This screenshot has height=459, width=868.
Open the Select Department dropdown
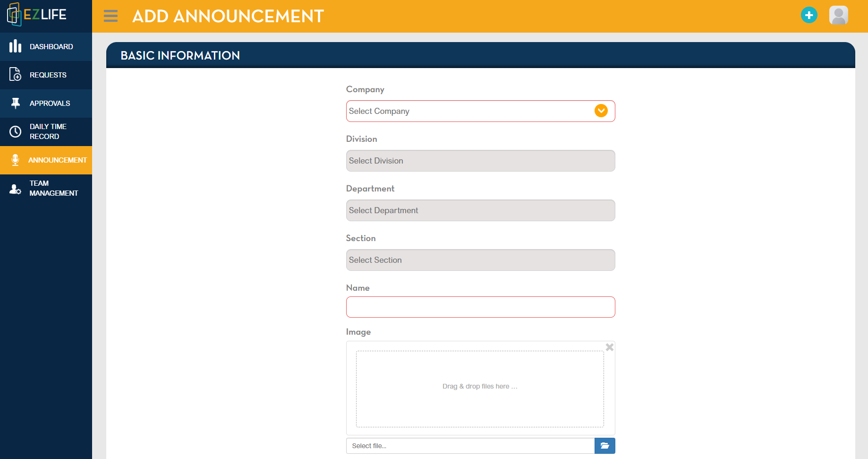[x=480, y=210]
